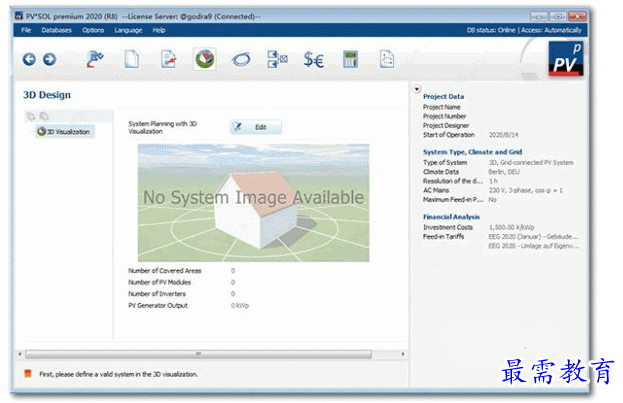Click the Resolution of the d... row label
This screenshot has height=403, width=623.
tap(453, 181)
